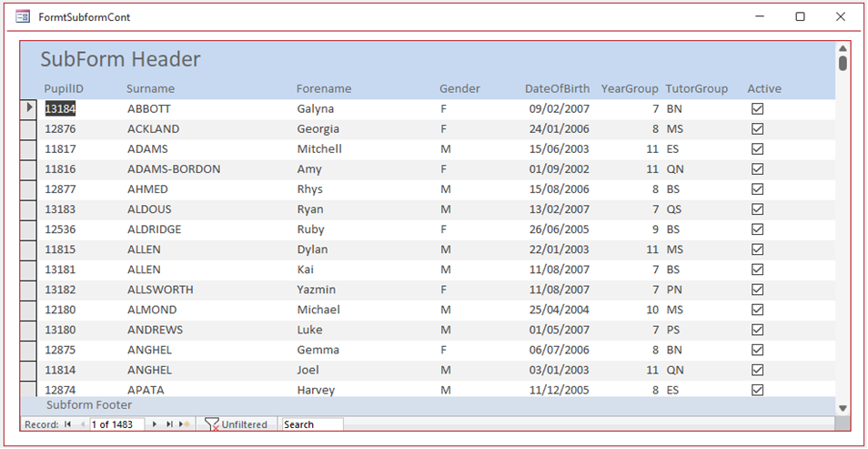
Task: Uncheck Active for ABBOTT Galyna
Action: (757, 108)
